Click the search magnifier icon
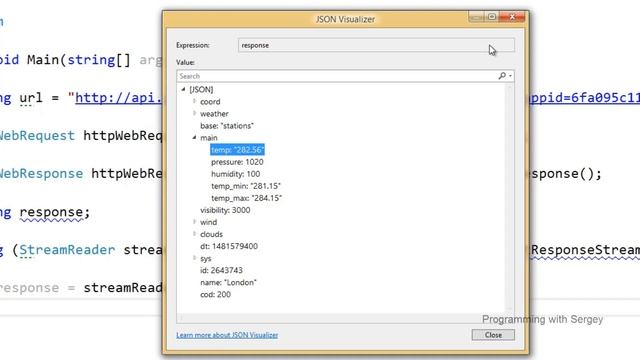Viewport: 640px width, 360px height. tap(502, 76)
